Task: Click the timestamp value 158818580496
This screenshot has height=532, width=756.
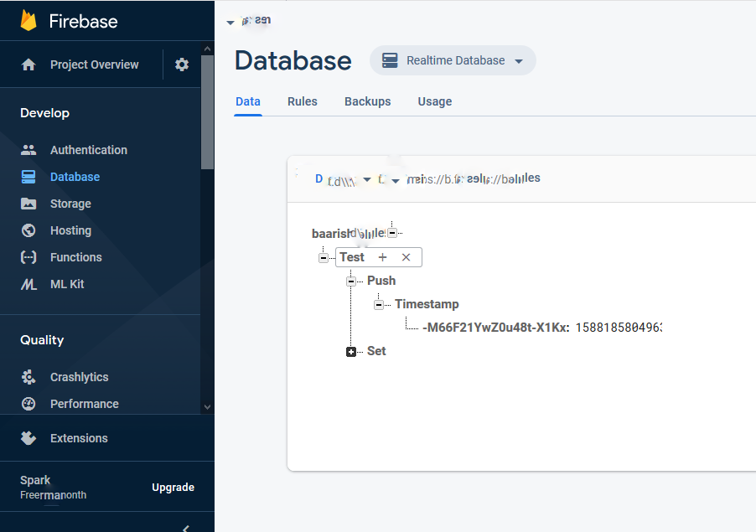Action: pyautogui.click(x=619, y=328)
